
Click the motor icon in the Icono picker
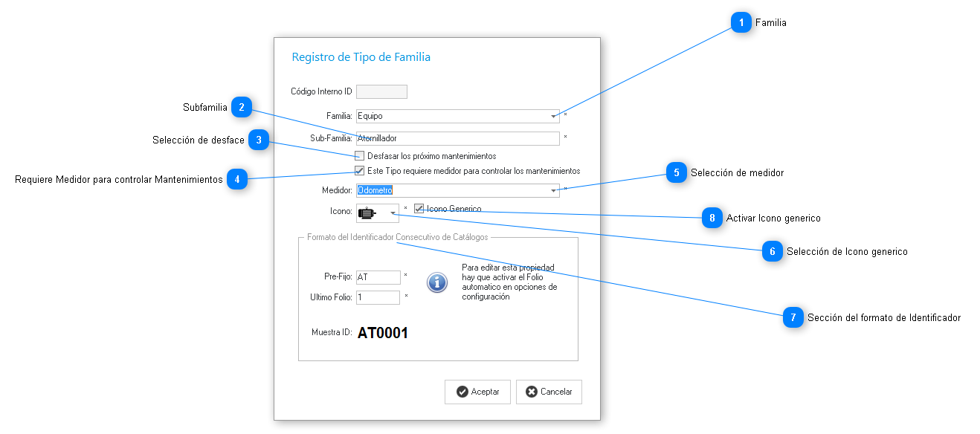click(x=367, y=213)
